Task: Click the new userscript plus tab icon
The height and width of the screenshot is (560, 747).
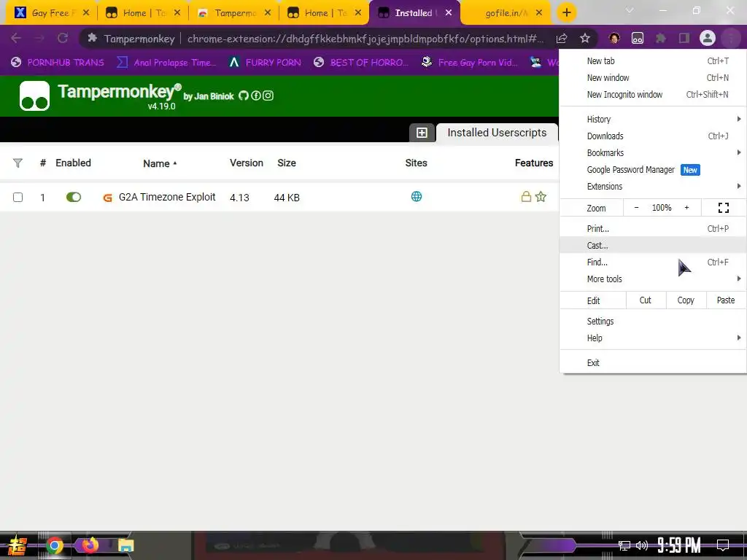Action: (x=422, y=133)
